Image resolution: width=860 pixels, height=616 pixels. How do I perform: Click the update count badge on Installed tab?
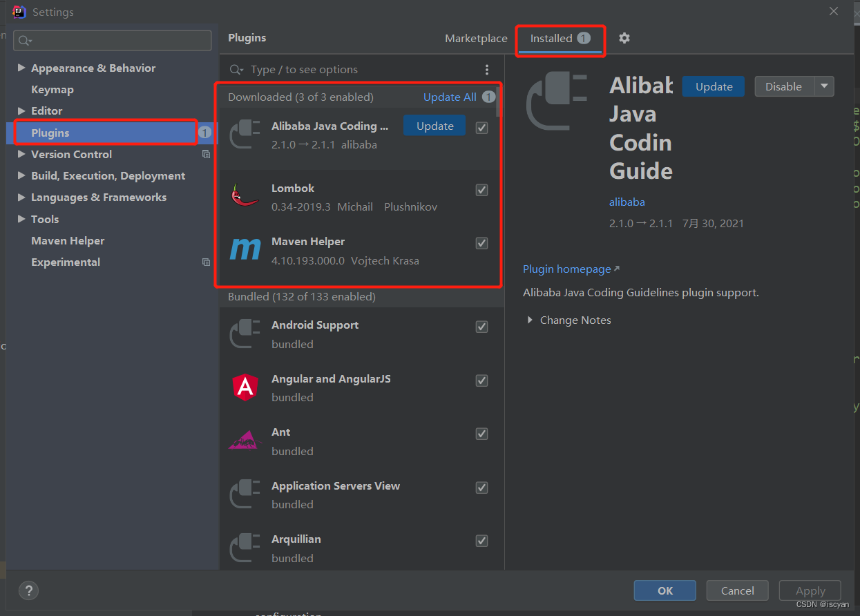click(x=584, y=39)
